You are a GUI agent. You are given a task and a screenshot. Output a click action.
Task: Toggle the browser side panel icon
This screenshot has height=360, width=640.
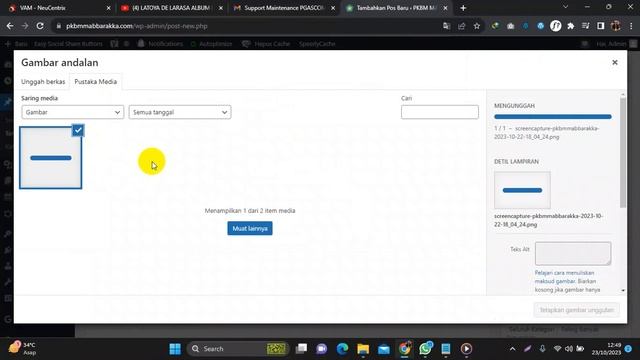(x=600, y=26)
